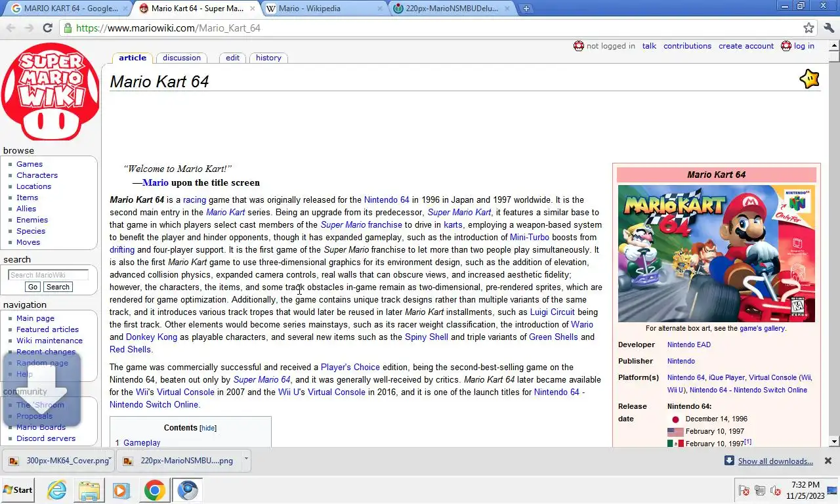
Task: Follow the Nintendo 64 link in first paragraph
Action: 387,200
